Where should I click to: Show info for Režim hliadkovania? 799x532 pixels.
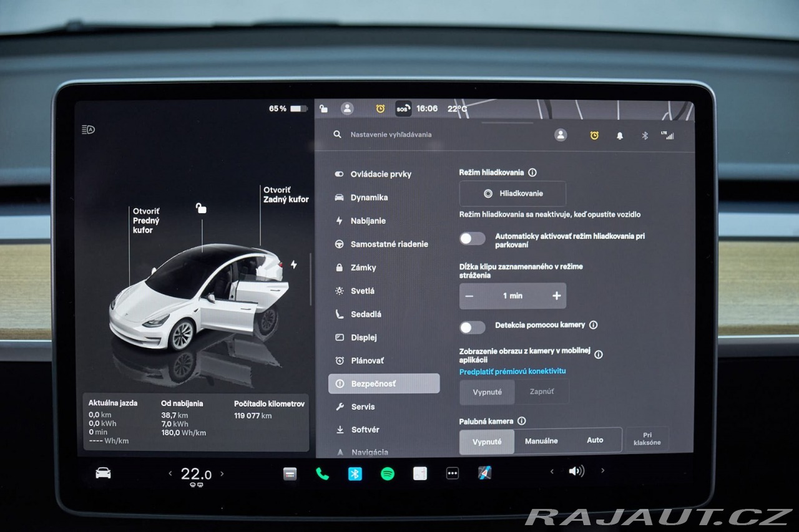[x=532, y=173]
